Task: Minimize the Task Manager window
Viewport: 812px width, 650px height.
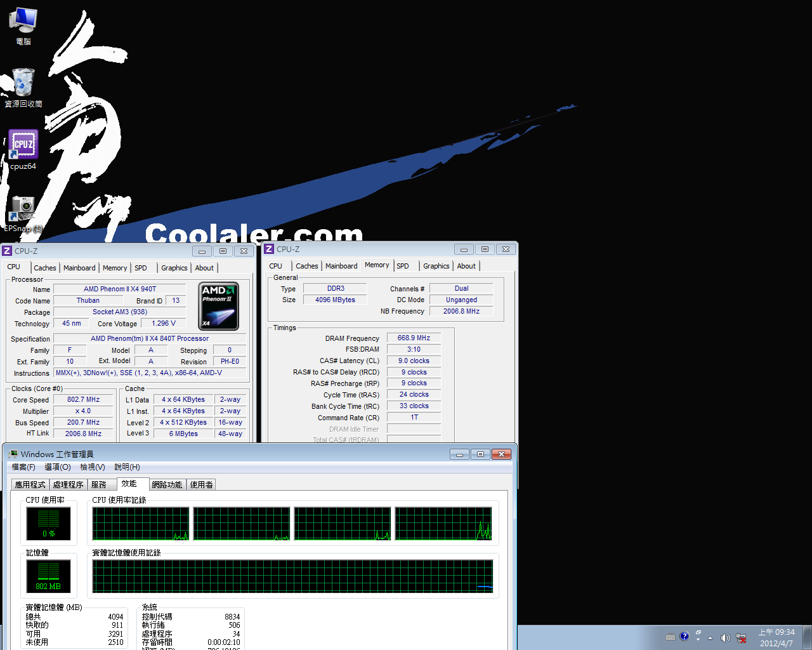Action: click(459, 454)
